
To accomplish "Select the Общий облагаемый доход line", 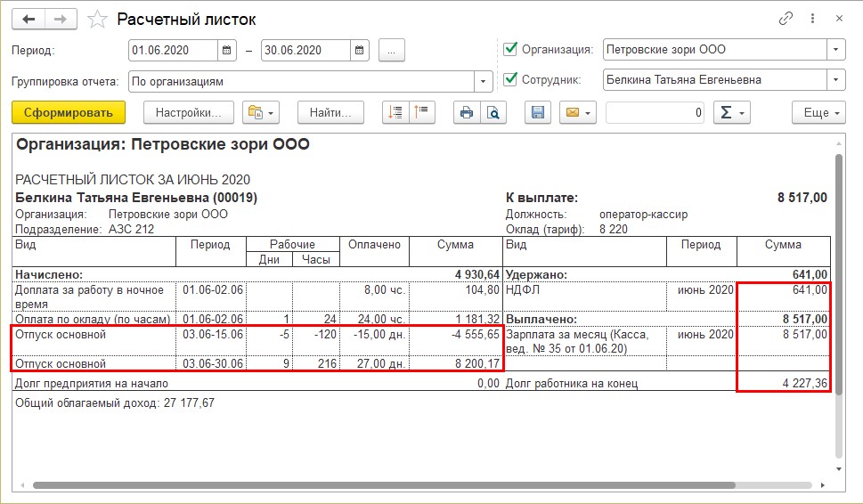I will (115, 402).
